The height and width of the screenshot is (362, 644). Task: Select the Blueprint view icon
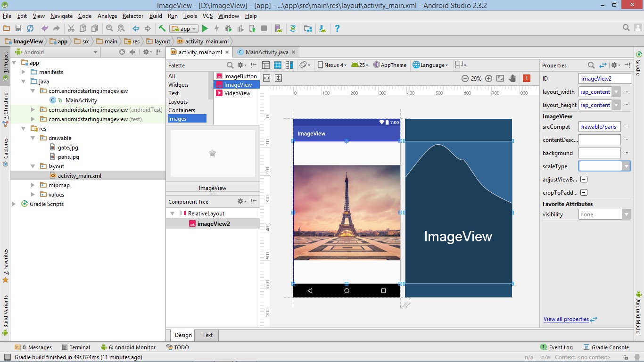point(278,65)
